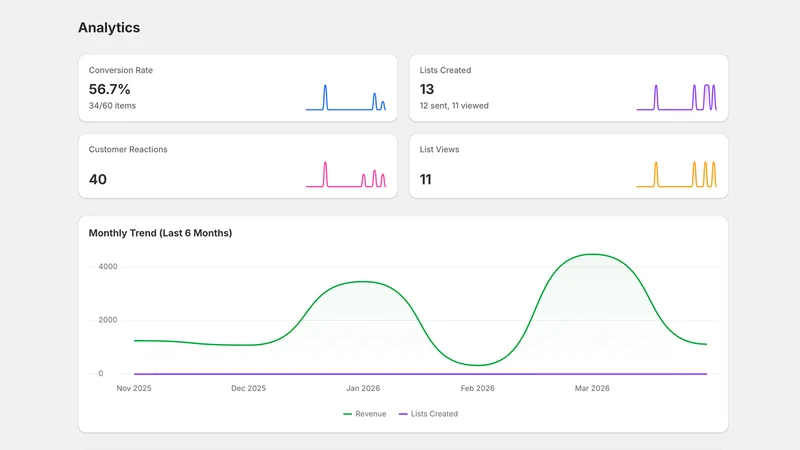Click the blue Conversion Rate sparkline
The height and width of the screenshot is (450, 800).
coord(346,97)
